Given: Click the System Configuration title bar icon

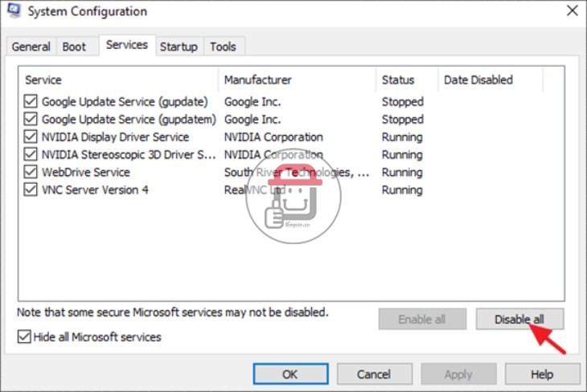Looking at the screenshot, I should point(14,10).
